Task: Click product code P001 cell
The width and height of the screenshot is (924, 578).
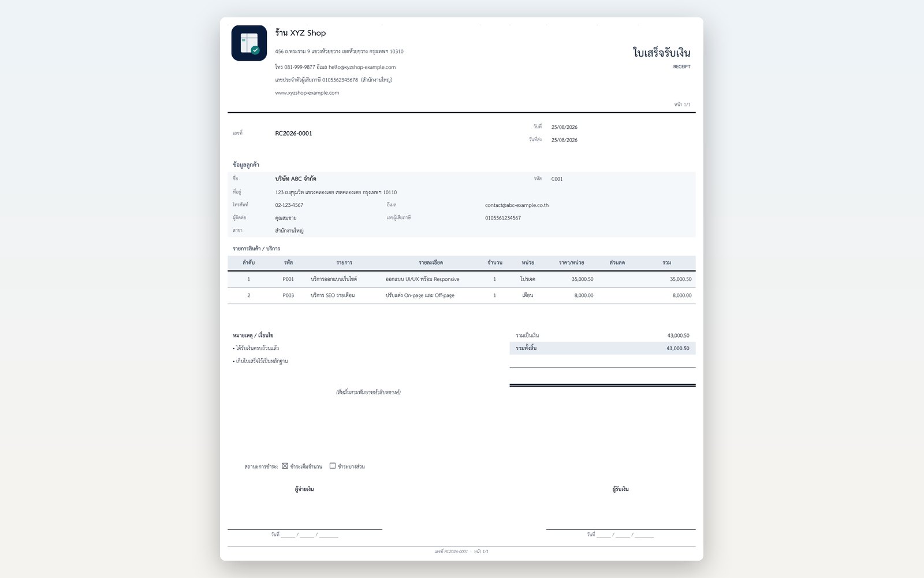Action: tap(288, 279)
